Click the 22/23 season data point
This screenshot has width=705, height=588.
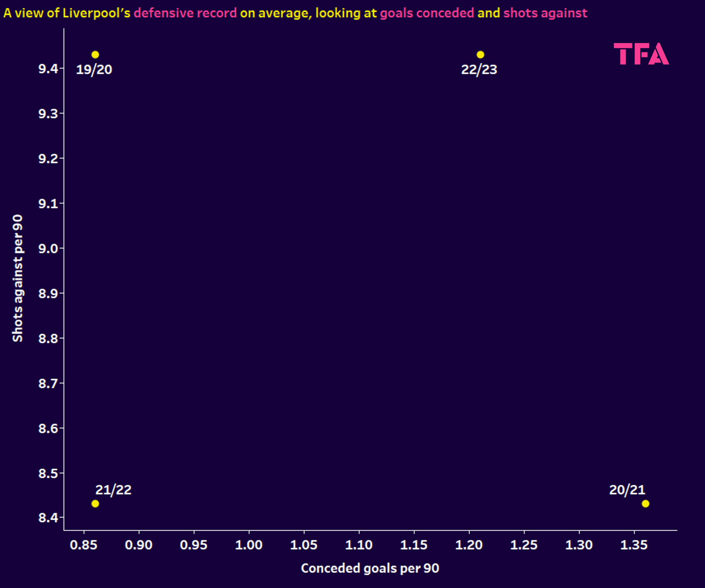point(480,54)
